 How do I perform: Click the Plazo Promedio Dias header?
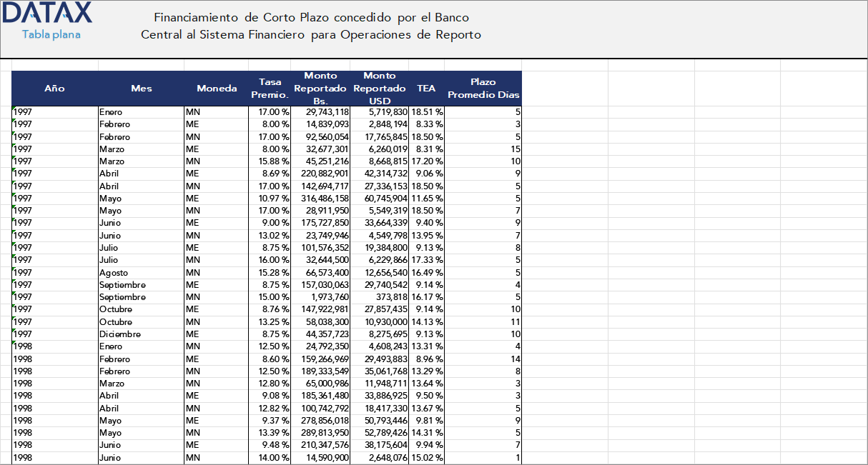click(x=483, y=88)
